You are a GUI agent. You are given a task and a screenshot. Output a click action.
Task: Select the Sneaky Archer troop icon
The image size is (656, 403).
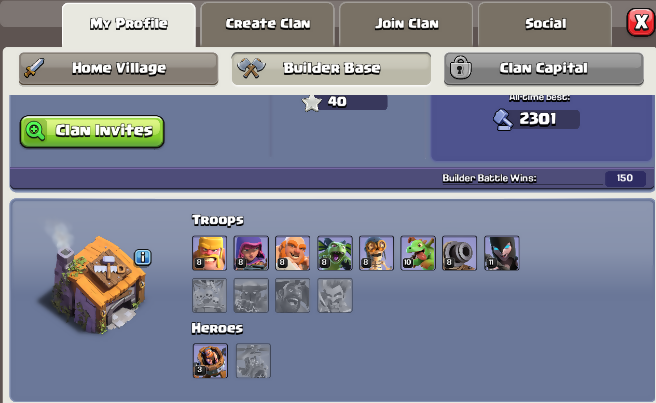pos(251,253)
